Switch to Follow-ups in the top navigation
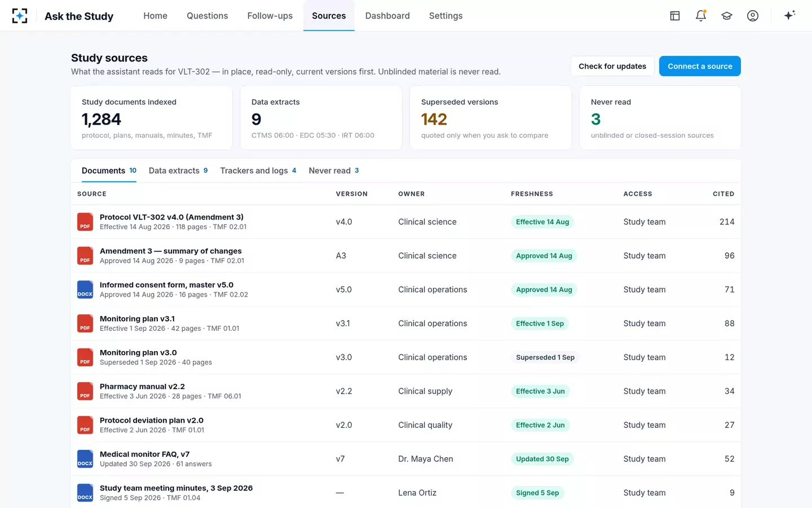The height and width of the screenshot is (508, 812). [x=270, y=16]
